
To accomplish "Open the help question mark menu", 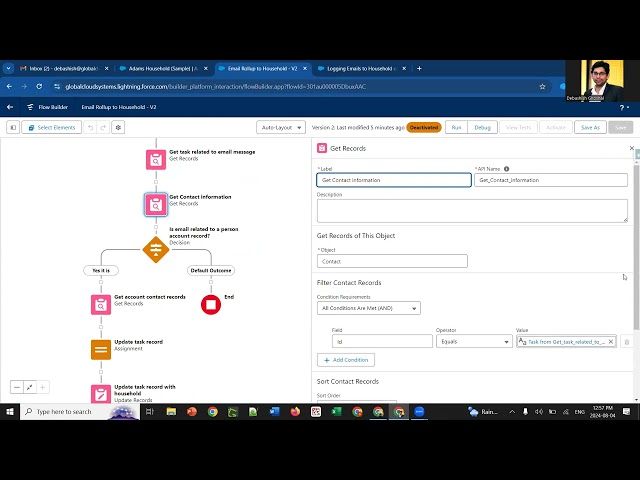I will pos(624,107).
